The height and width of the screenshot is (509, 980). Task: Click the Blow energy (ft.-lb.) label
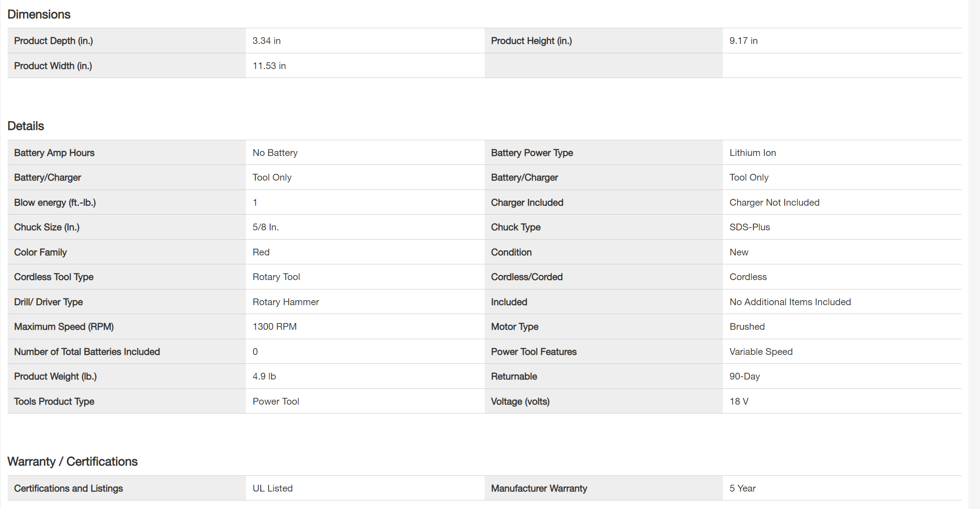55,203
